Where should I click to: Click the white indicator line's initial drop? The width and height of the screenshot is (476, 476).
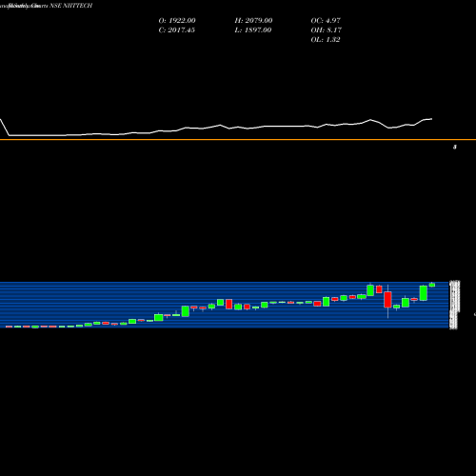[x=5, y=128]
